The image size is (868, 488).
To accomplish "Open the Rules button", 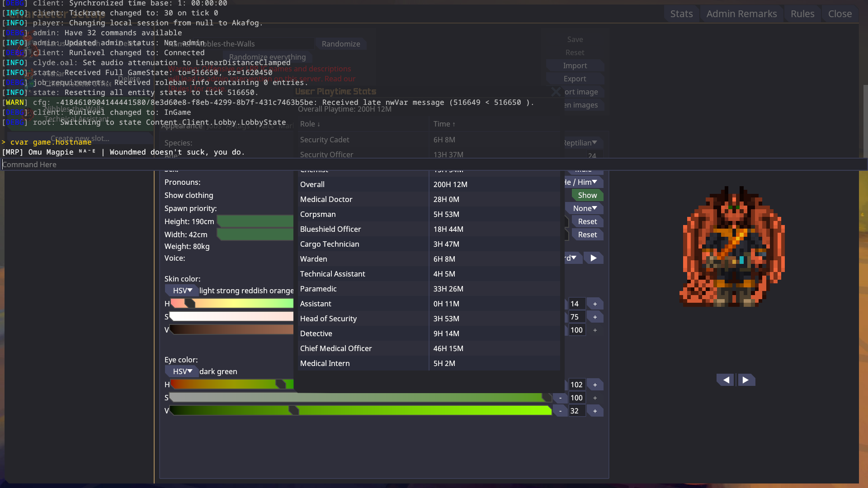I will [802, 14].
